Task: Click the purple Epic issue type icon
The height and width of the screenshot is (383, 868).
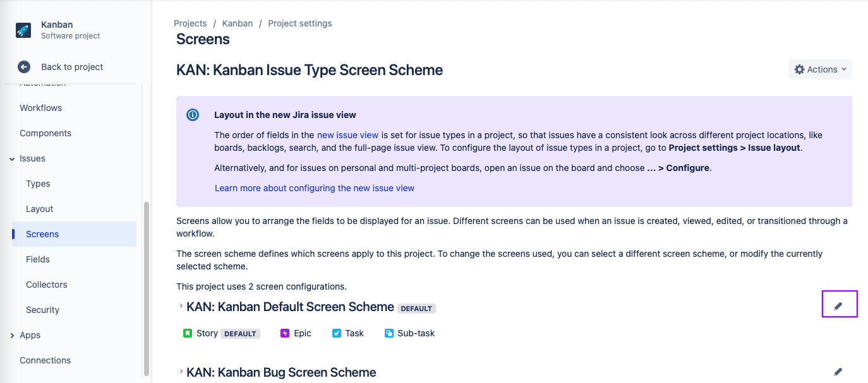Action: tap(285, 333)
